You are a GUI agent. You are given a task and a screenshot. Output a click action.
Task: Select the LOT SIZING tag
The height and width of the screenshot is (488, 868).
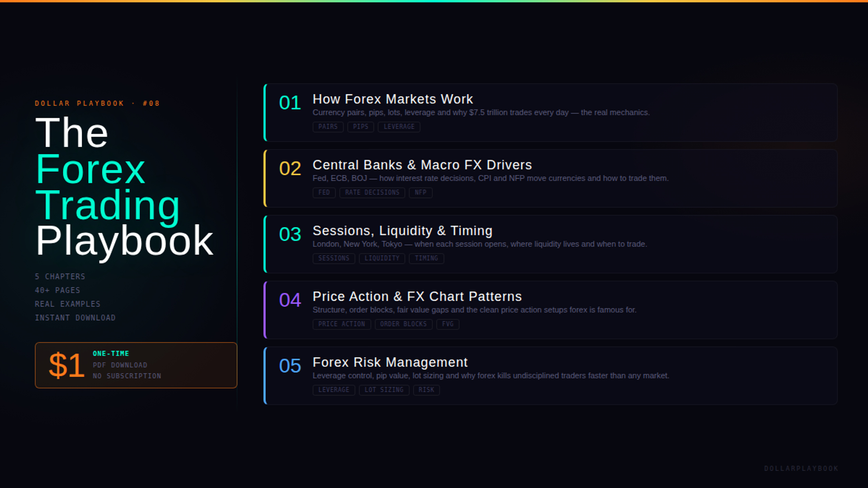click(x=384, y=390)
